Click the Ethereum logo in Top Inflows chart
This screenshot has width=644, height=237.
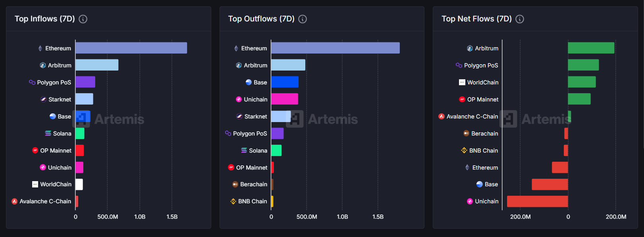pyautogui.click(x=40, y=48)
